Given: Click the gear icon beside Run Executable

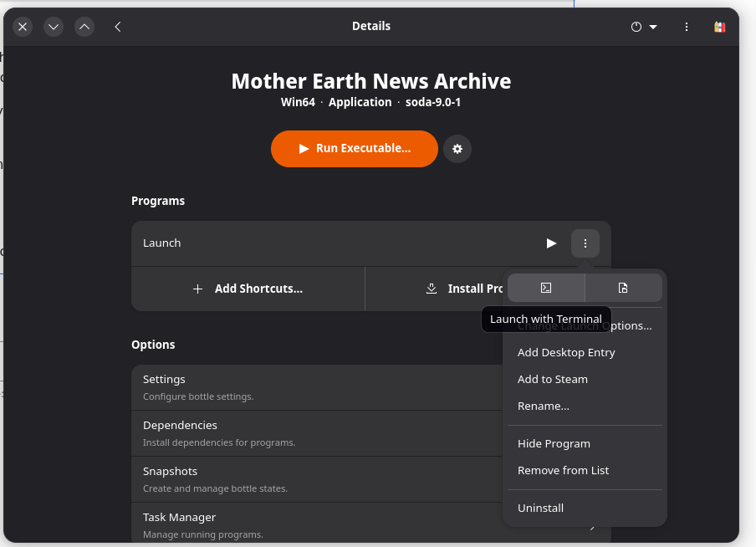Looking at the screenshot, I should pos(457,149).
